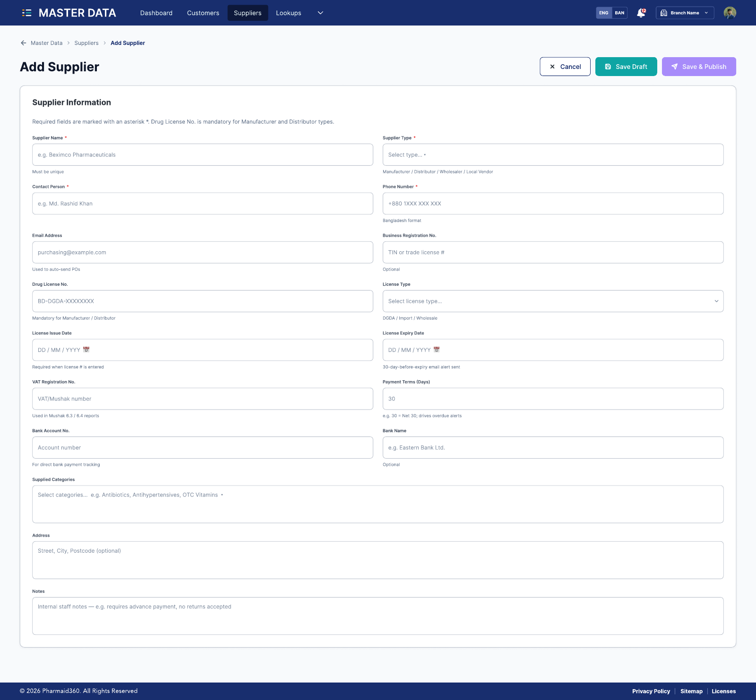This screenshot has width=756, height=700.
Task: Focus the Address text area
Action: pyautogui.click(x=378, y=560)
